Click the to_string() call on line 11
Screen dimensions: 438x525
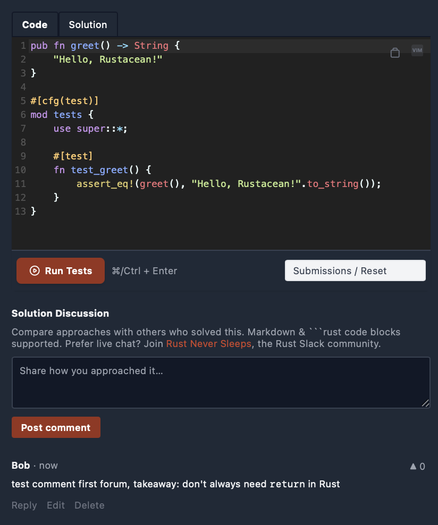tap(338, 184)
